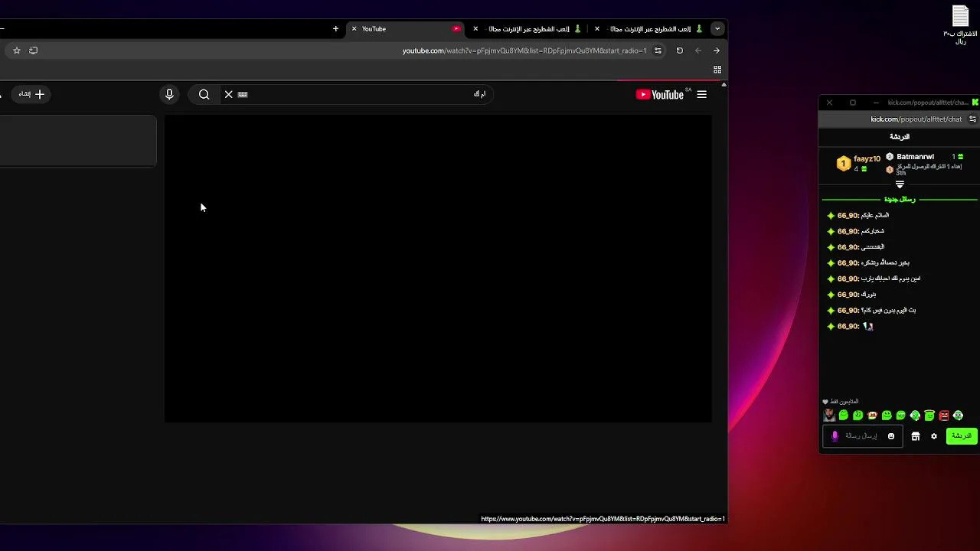
Task: Open site info icon beside YouTube URL
Action: click(659, 51)
